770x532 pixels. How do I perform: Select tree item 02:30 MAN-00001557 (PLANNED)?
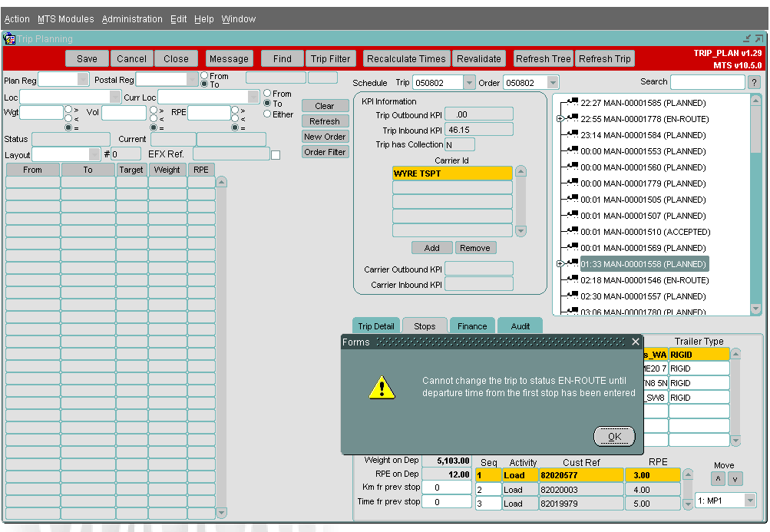tap(643, 296)
